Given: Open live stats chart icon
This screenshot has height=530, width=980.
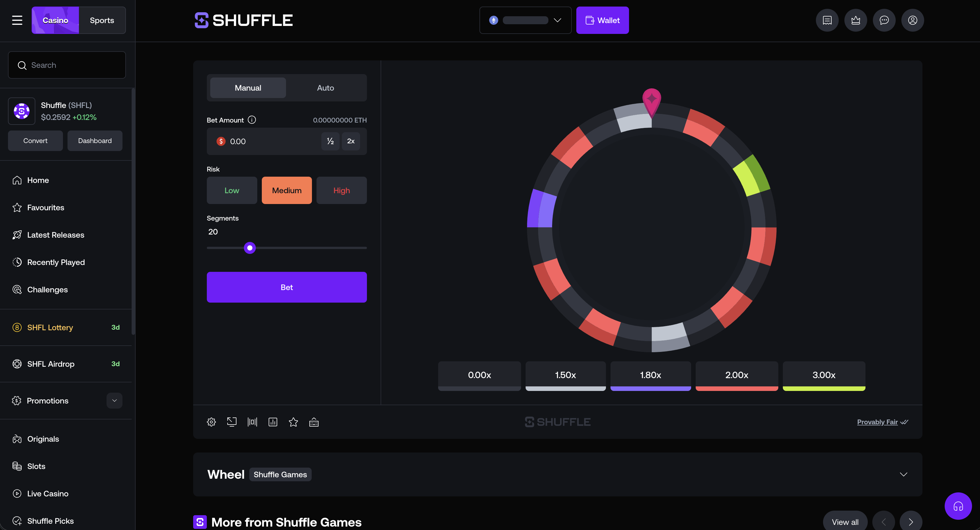Looking at the screenshot, I should 273,422.
